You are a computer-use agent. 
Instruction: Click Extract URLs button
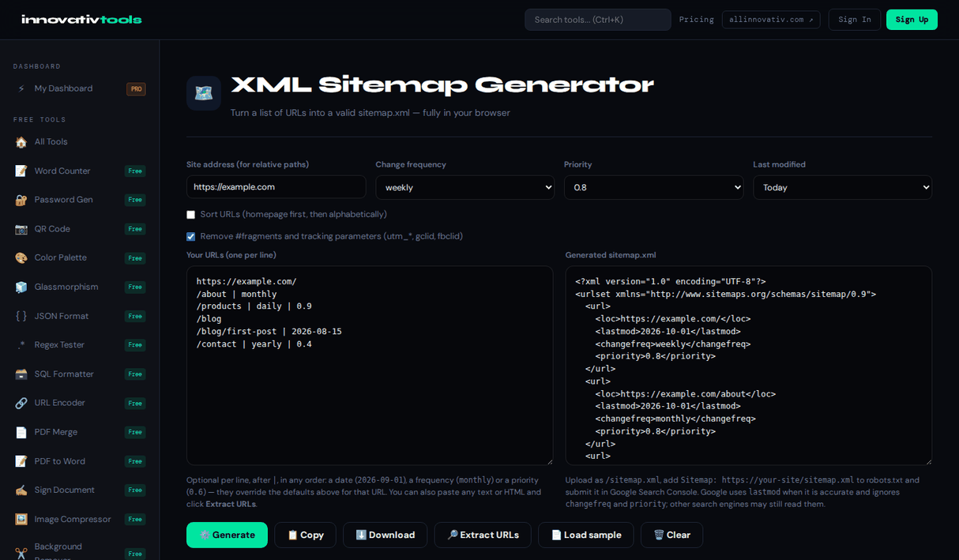tap(483, 535)
